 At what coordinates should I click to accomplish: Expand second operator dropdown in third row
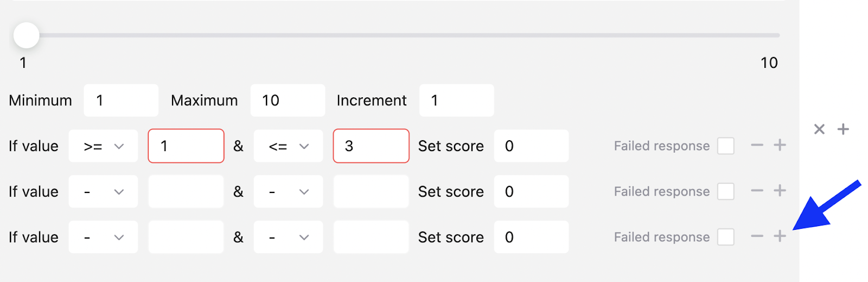(288, 237)
